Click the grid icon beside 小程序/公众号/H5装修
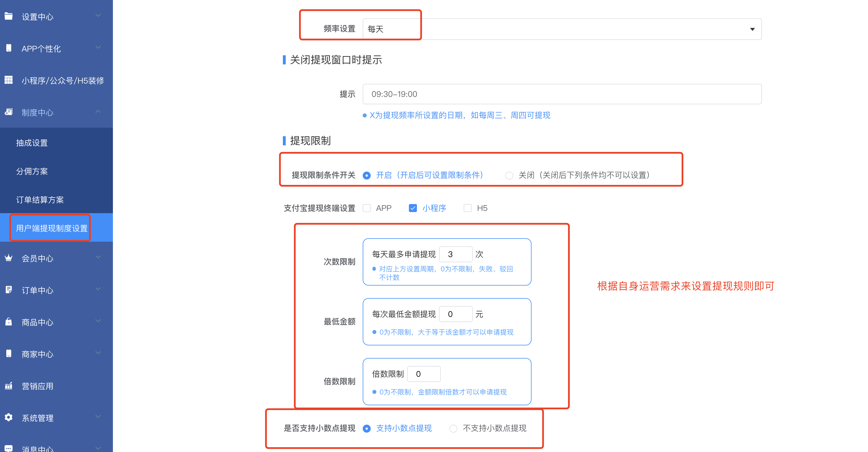The width and height of the screenshot is (868, 452). pos(9,80)
